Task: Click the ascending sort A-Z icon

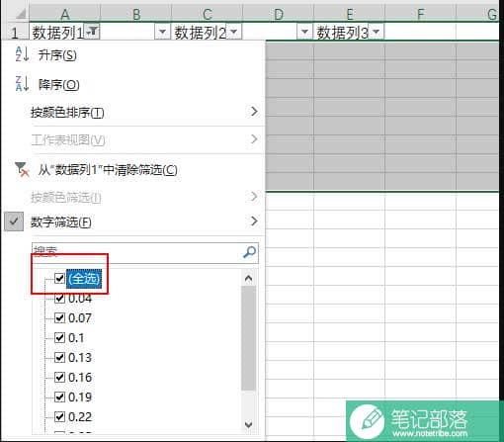Action: click(22, 54)
